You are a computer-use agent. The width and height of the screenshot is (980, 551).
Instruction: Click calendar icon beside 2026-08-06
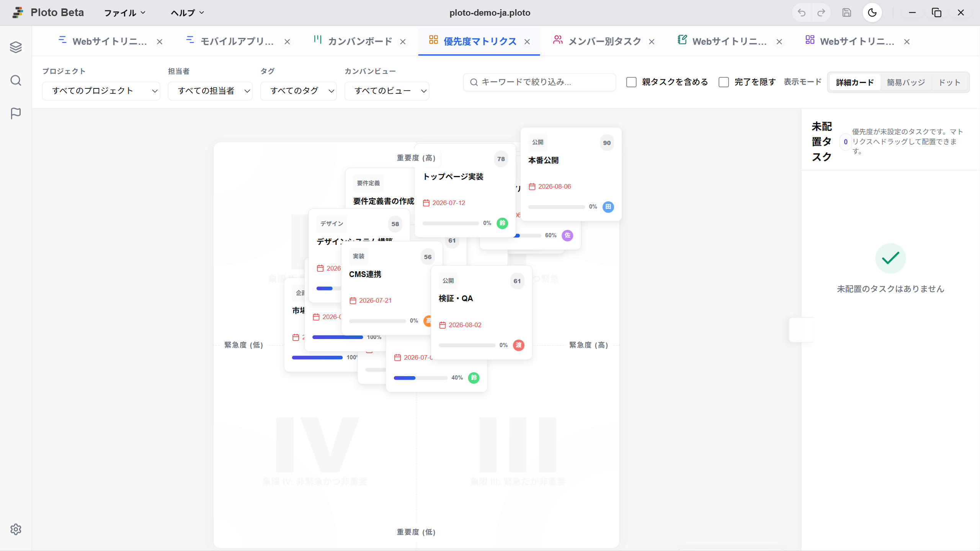coord(532,187)
